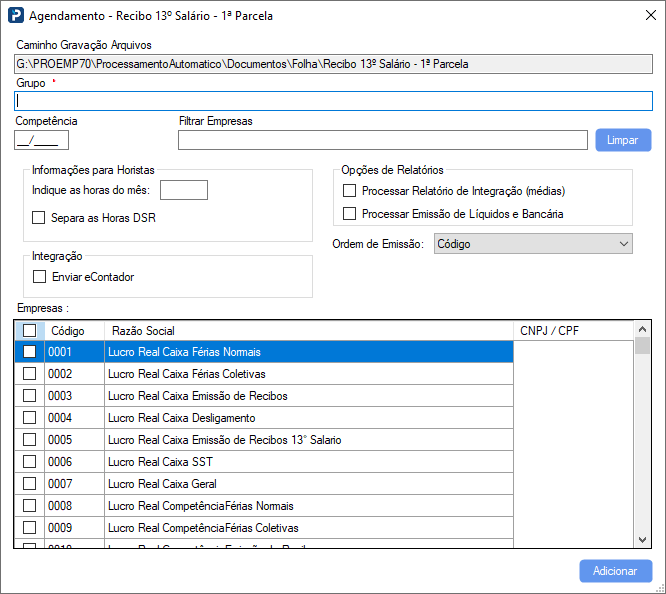666x594 pixels.
Task: Enable Processar Emissão de Líquidos e Bancária
Action: pyautogui.click(x=349, y=213)
